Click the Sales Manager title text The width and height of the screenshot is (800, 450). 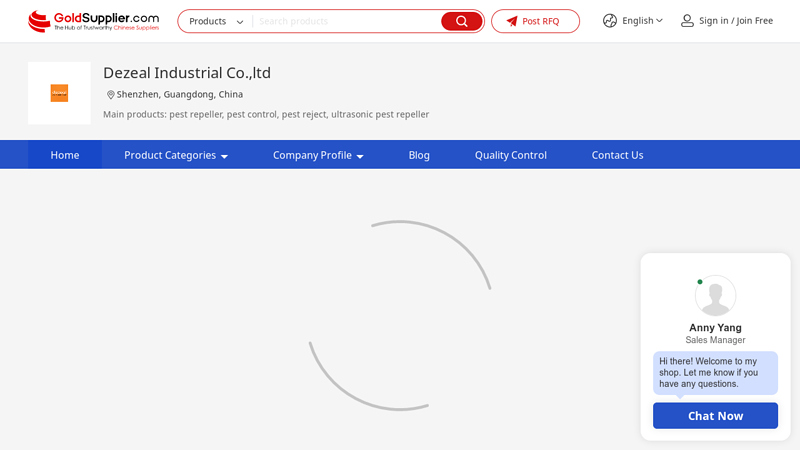[715, 340]
